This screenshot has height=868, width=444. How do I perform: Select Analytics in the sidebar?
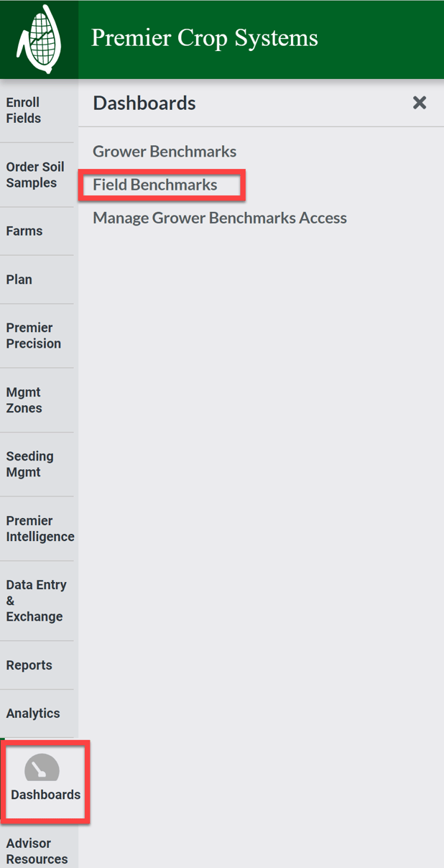33,714
